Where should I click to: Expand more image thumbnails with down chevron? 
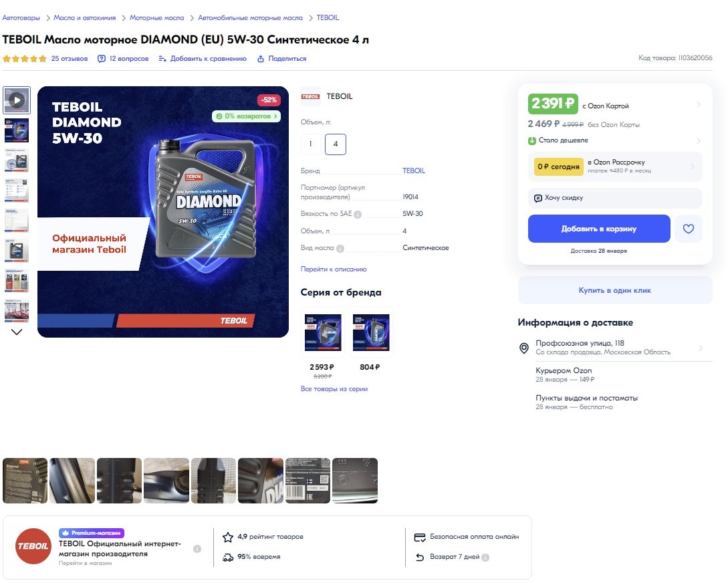coord(17,332)
